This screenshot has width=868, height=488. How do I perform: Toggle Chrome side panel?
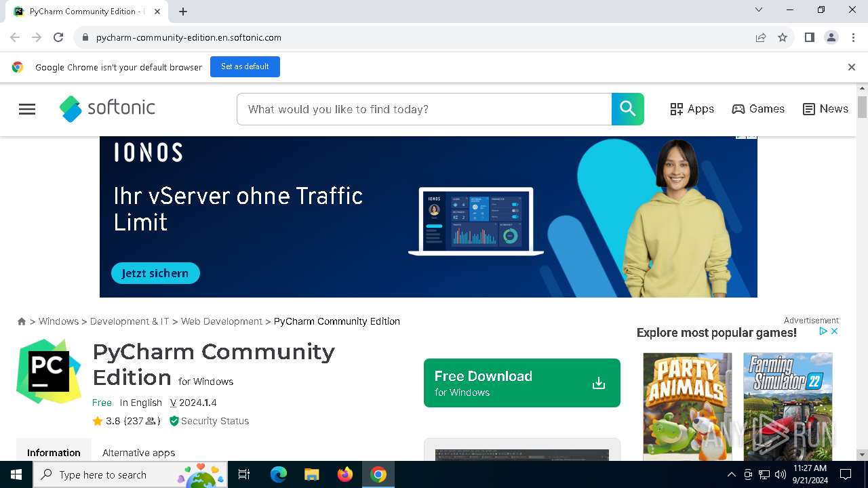pyautogui.click(x=810, y=37)
